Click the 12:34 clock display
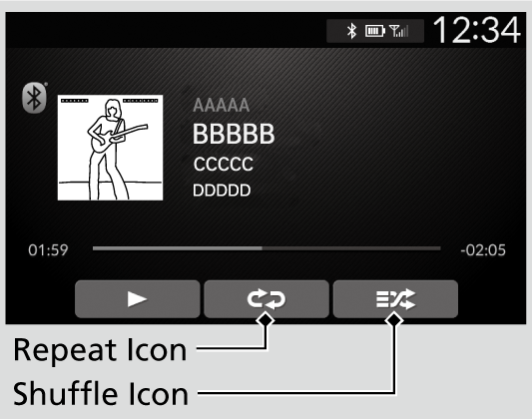This screenshot has width=532, height=419. [x=477, y=30]
